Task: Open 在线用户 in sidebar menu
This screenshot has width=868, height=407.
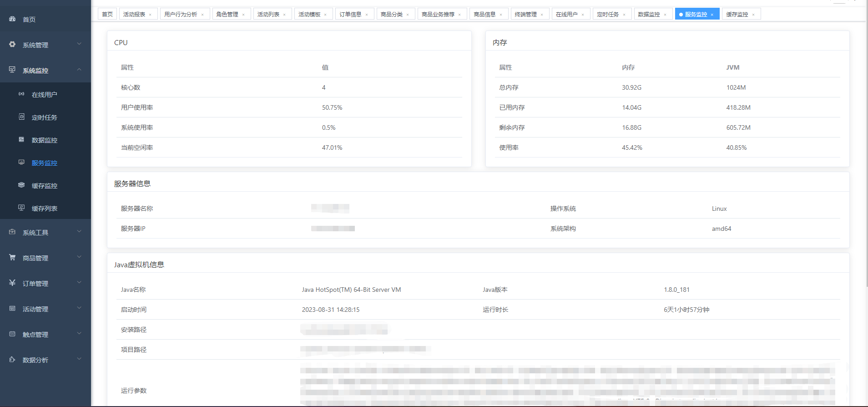Action: pyautogui.click(x=45, y=94)
